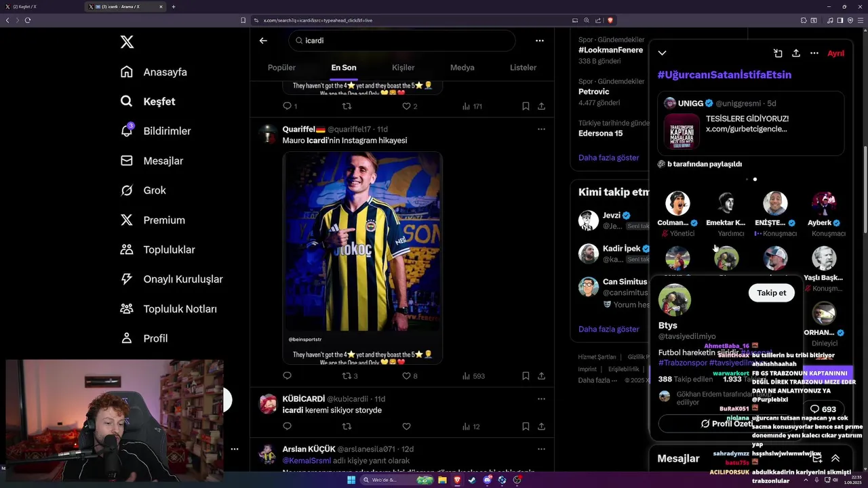
Task: Select the En Son tab
Action: tap(344, 68)
